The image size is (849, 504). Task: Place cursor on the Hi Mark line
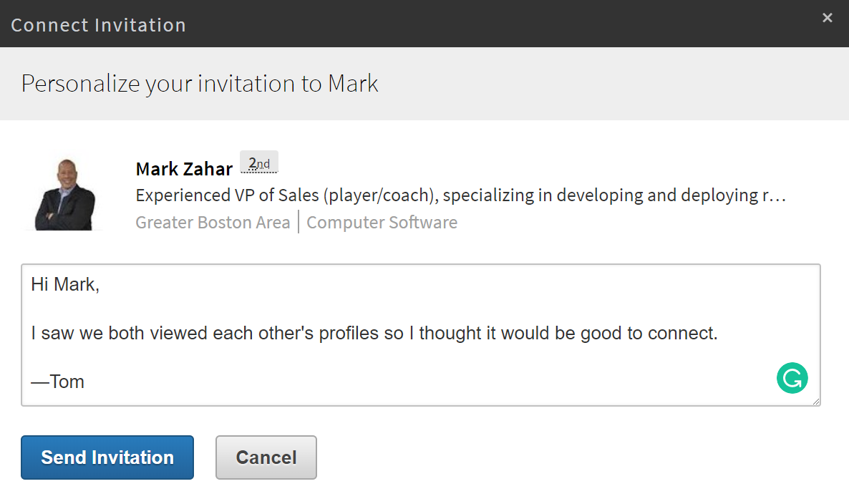[65, 285]
